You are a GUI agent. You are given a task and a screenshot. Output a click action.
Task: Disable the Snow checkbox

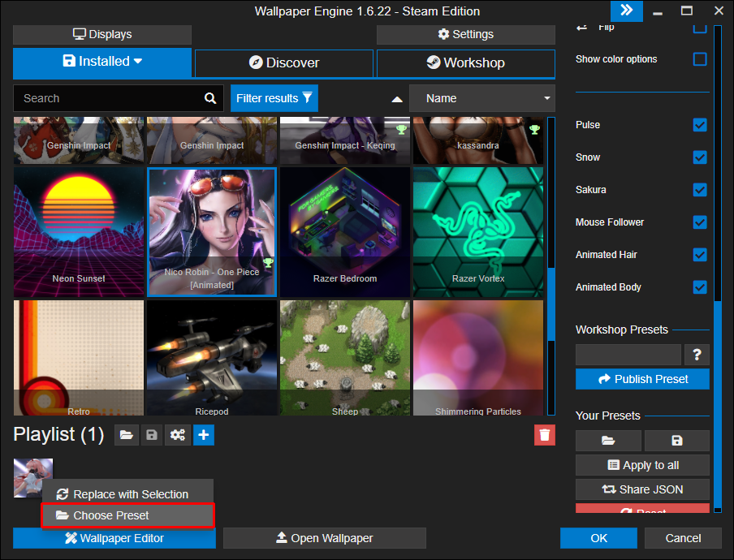tap(700, 157)
